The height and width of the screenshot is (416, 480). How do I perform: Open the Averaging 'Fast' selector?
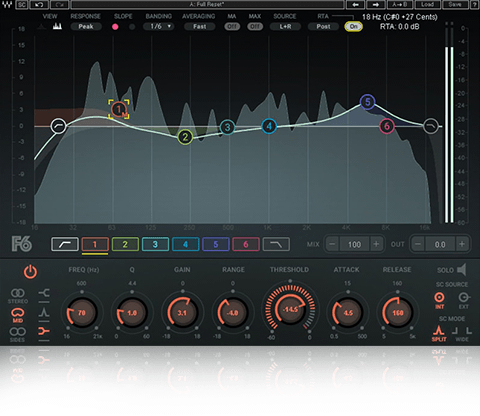[x=199, y=27]
